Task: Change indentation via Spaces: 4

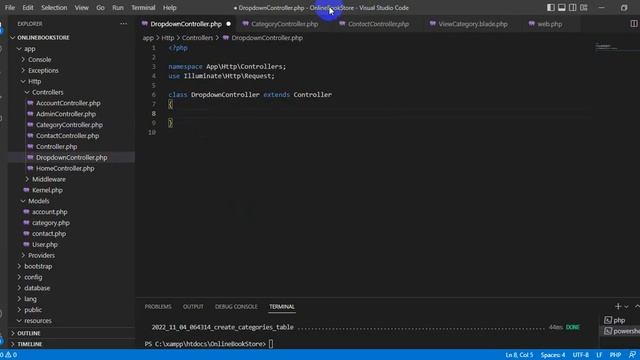Action: 553,355
